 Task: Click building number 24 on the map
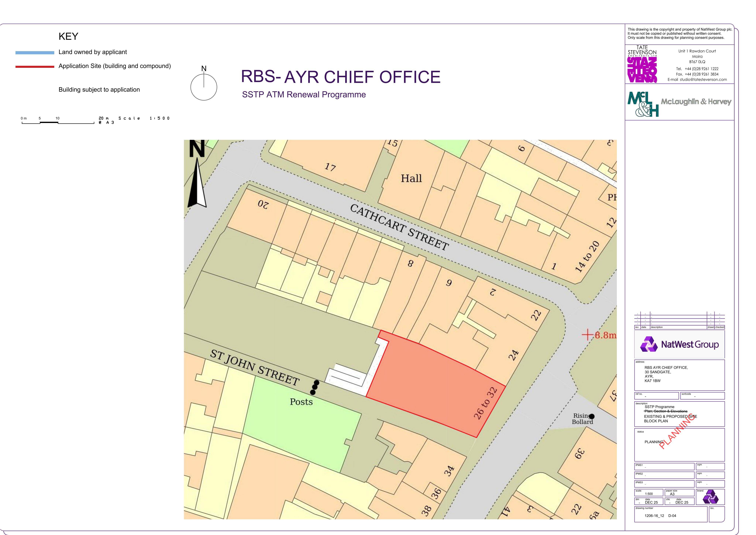click(514, 355)
